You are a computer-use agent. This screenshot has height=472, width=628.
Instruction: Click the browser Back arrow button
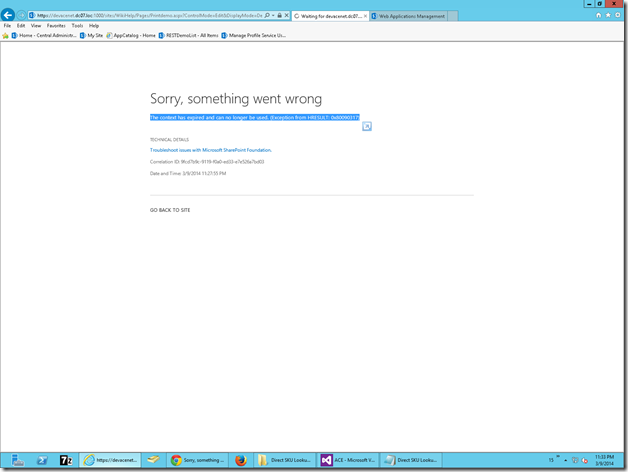pyautogui.click(x=8, y=15)
